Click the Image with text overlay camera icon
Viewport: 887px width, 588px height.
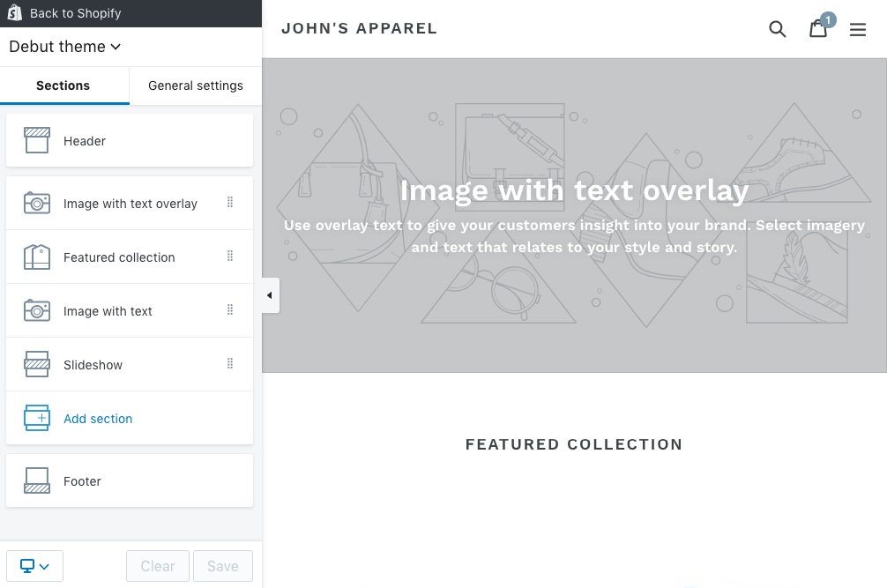click(x=36, y=202)
